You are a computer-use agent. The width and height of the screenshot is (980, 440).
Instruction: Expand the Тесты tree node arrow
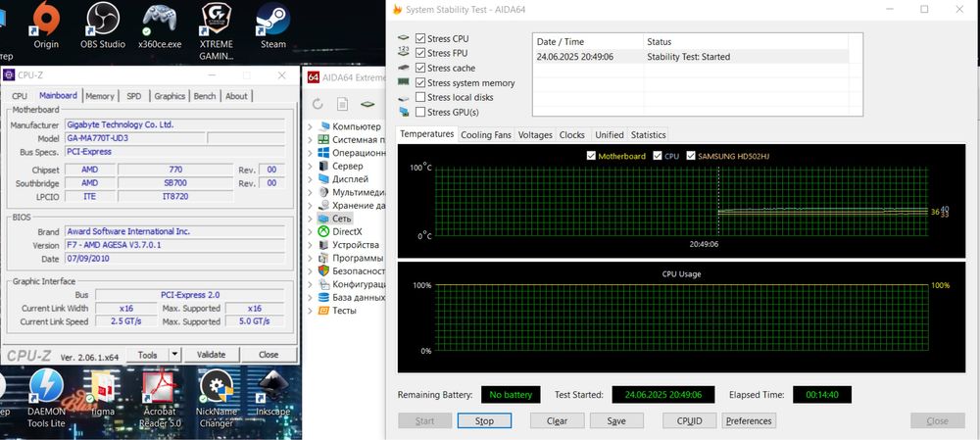point(310,311)
